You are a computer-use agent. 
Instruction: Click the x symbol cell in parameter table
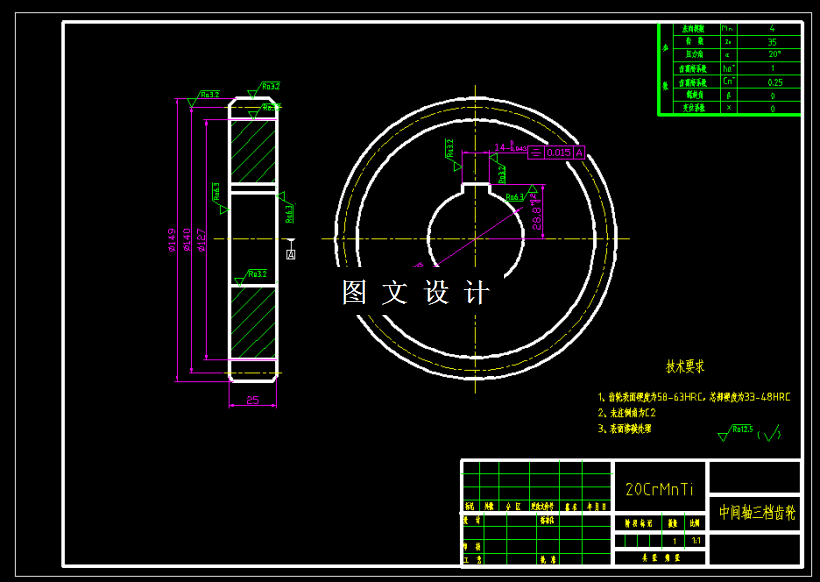pyautogui.click(x=728, y=108)
